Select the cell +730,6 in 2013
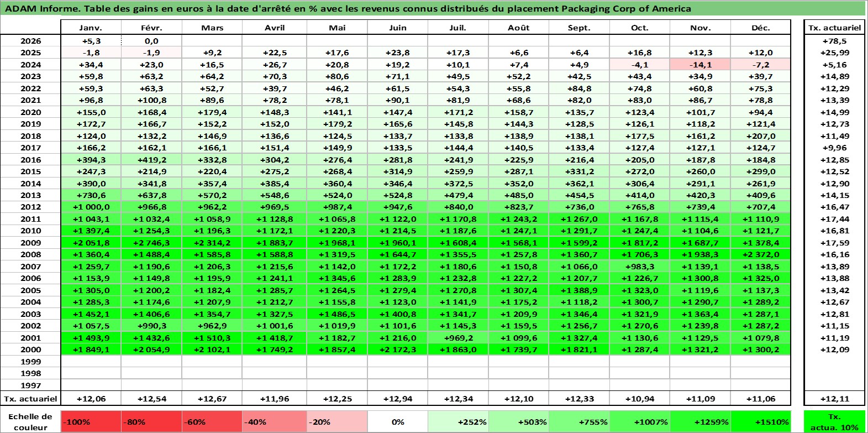Image resolution: width=868 pixels, height=433 pixels. coord(91,195)
